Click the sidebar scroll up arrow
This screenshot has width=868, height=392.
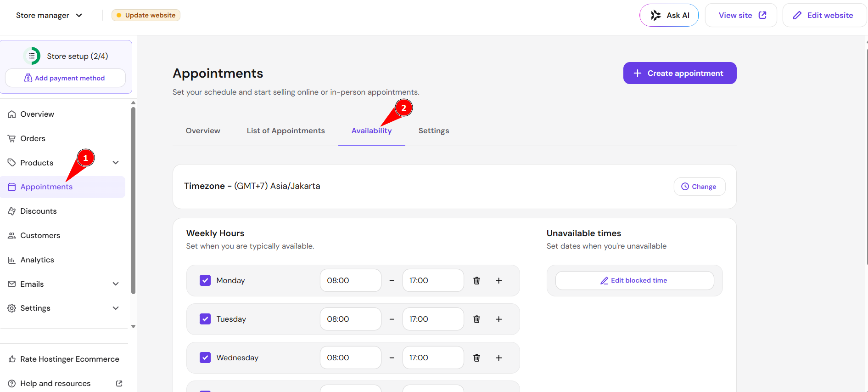[133, 103]
